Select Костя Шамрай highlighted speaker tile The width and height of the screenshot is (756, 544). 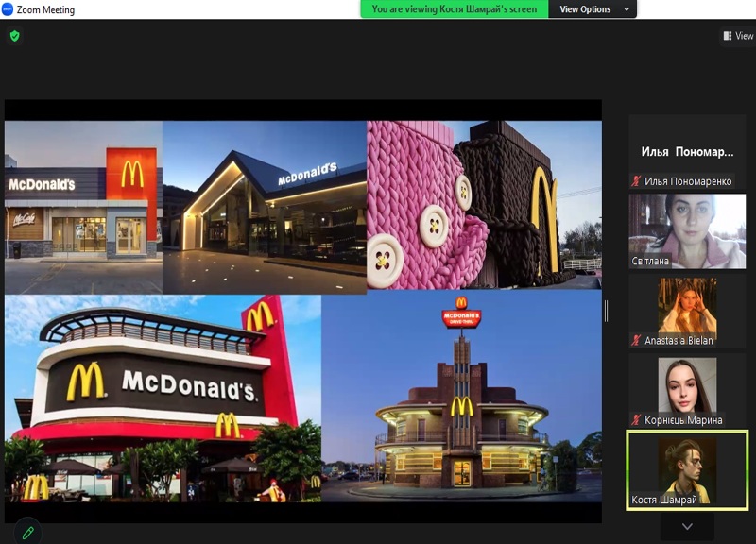point(687,470)
